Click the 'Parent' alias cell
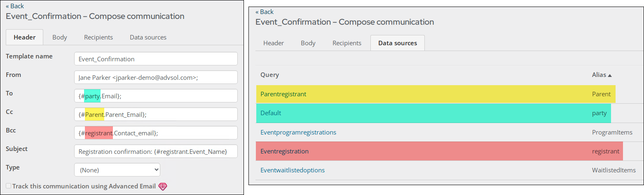 pyautogui.click(x=601, y=94)
